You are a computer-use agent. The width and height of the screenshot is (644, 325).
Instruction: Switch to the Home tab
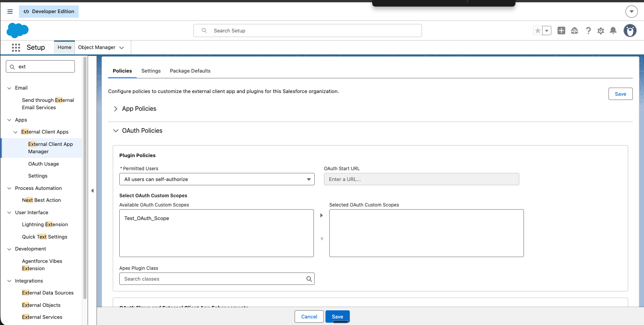pos(64,47)
